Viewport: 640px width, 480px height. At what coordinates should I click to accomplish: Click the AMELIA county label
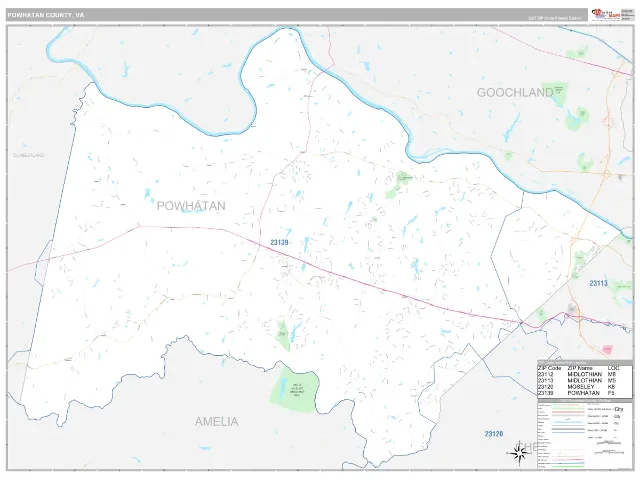pos(216,422)
